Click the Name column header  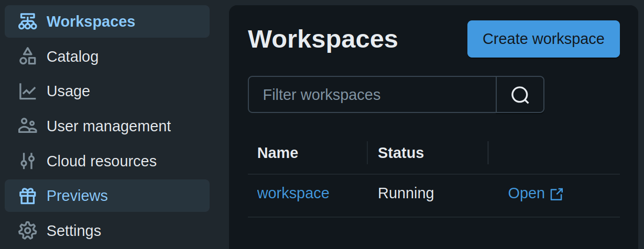tap(278, 153)
